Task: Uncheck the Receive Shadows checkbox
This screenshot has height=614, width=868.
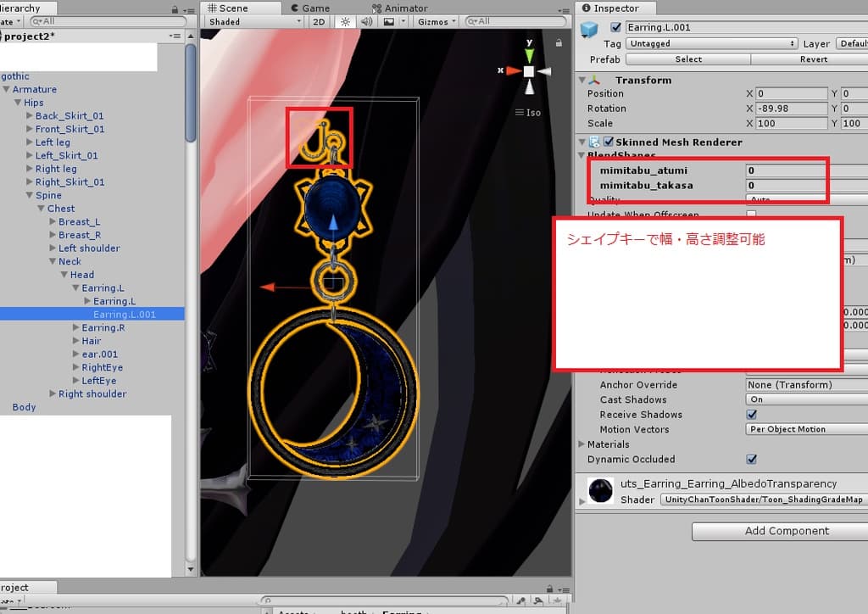Action: (751, 415)
